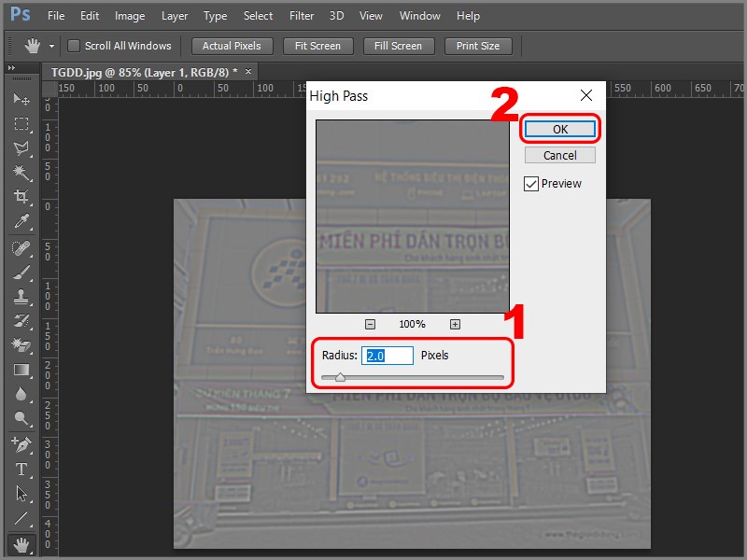
Task: Expand the collapsed tools panel arrows
Action: [11, 69]
